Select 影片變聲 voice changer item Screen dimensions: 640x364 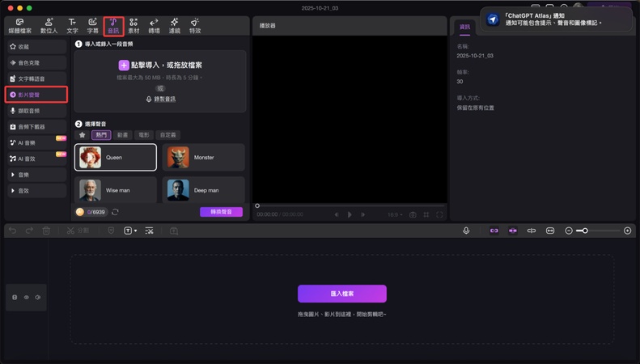click(36, 95)
